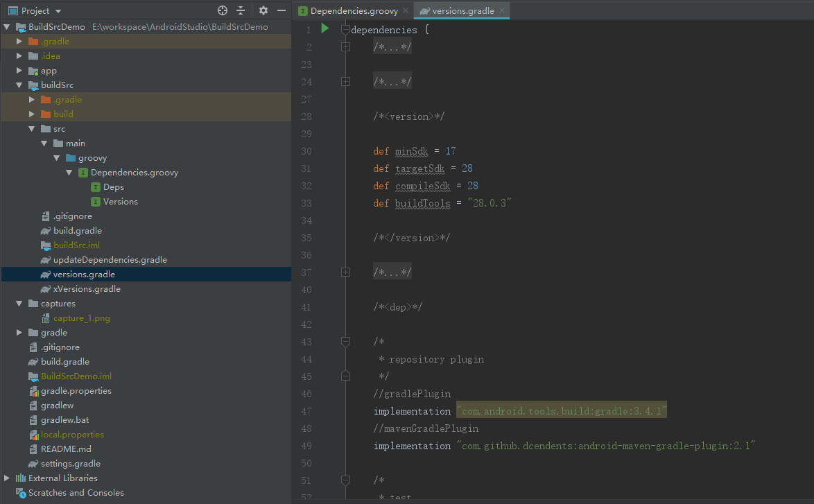Click the locate/scroll from source target icon
Screen dimensions: 814x504
[x=222, y=10]
